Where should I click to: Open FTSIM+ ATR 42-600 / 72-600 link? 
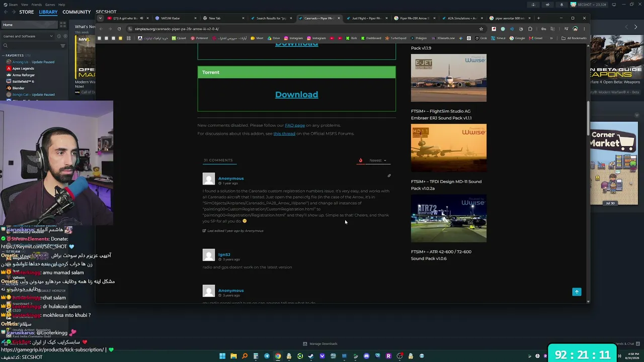pyautogui.click(x=441, y=255)
